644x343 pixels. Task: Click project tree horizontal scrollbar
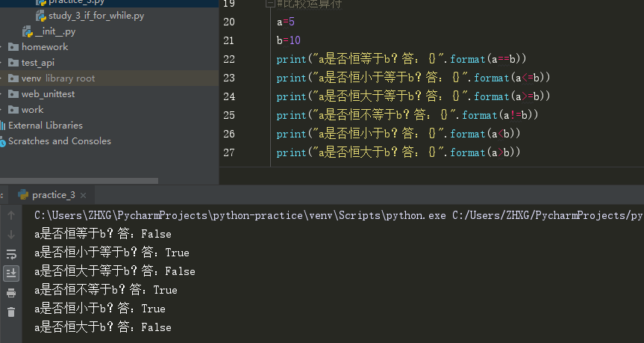[x=79, y=181]
